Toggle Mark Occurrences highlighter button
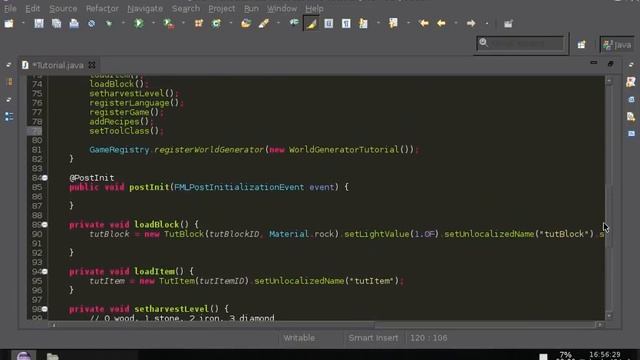640x360 pixels. (x=311, y=24)
